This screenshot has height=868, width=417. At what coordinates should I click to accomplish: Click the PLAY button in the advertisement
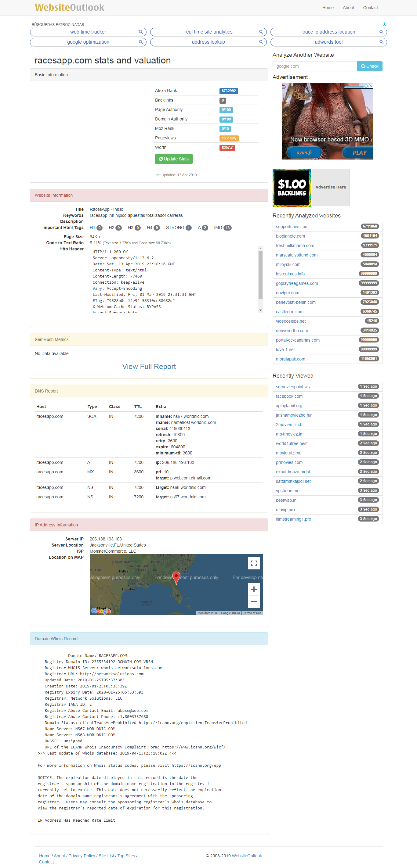click(x=359, y=153)
